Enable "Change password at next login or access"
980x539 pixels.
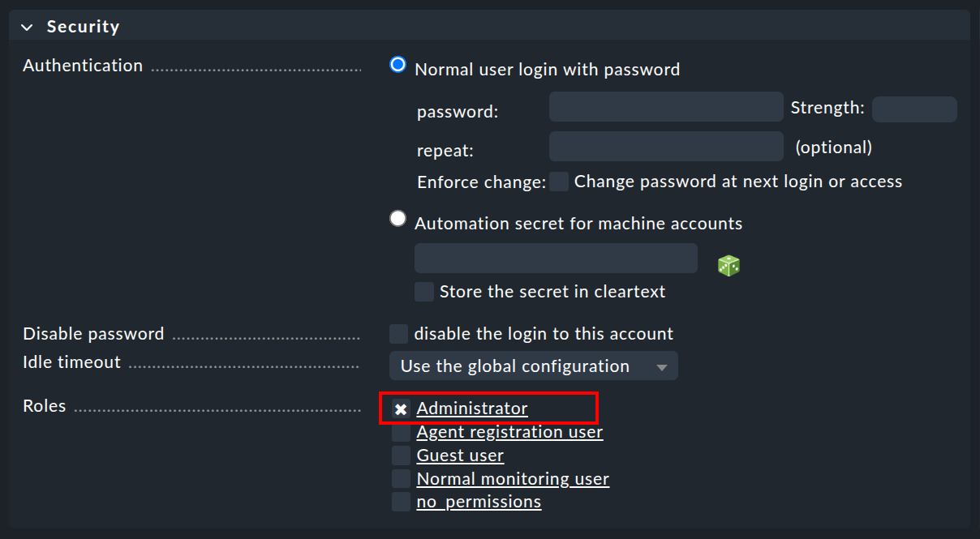coord(559,182)
